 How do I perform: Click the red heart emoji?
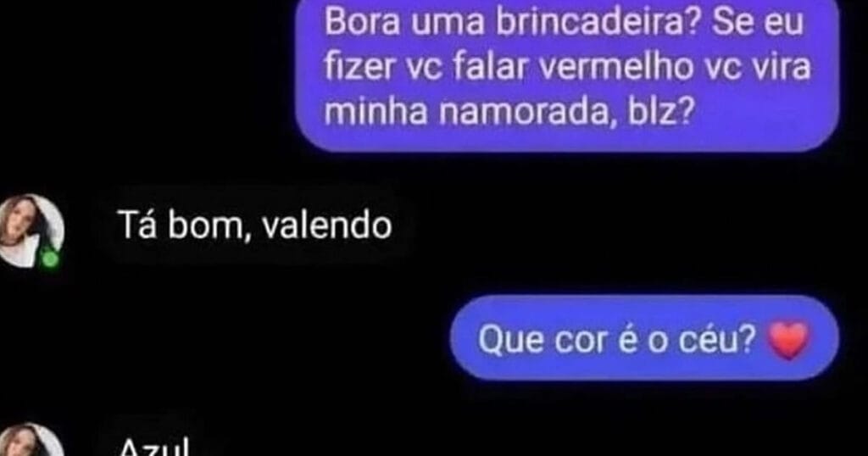(x=789, y=339)
